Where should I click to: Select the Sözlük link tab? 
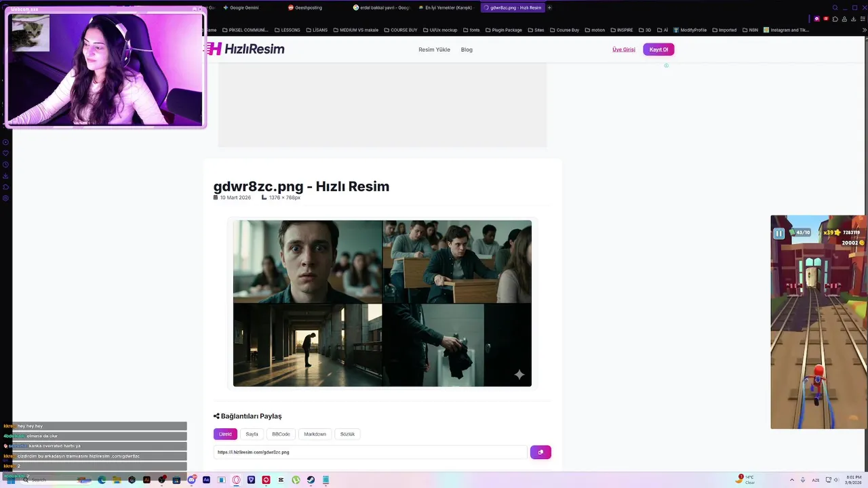(347, 434)
